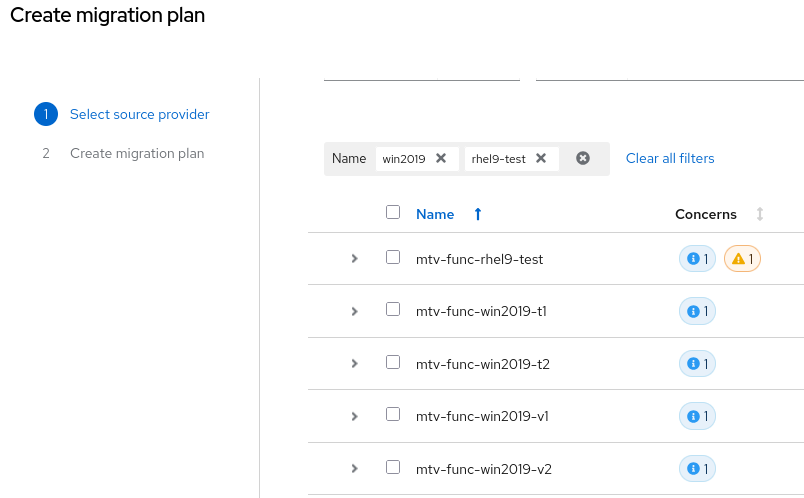Expand the mtv-func-win2019-t2 row details
Viewport: 804px width, 498px height.
point(354,364)
